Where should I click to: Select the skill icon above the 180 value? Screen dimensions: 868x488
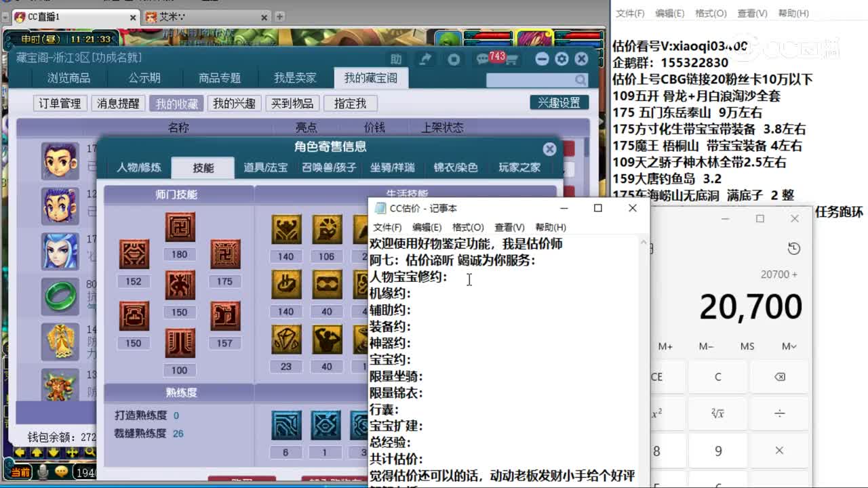180,226
